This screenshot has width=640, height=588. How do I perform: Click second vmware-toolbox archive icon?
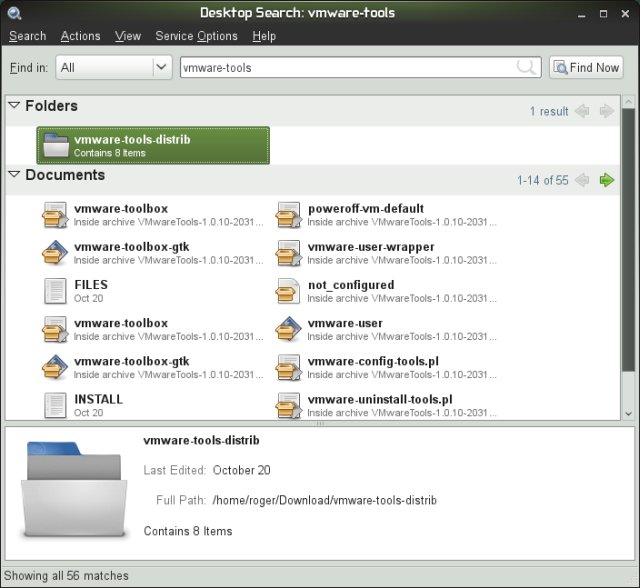pyautogui.click(x=55, y=329)
